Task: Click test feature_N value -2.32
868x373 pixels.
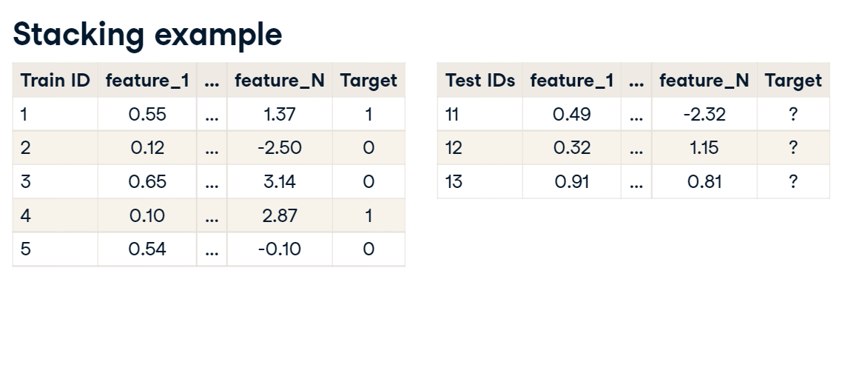Action: 704,115
